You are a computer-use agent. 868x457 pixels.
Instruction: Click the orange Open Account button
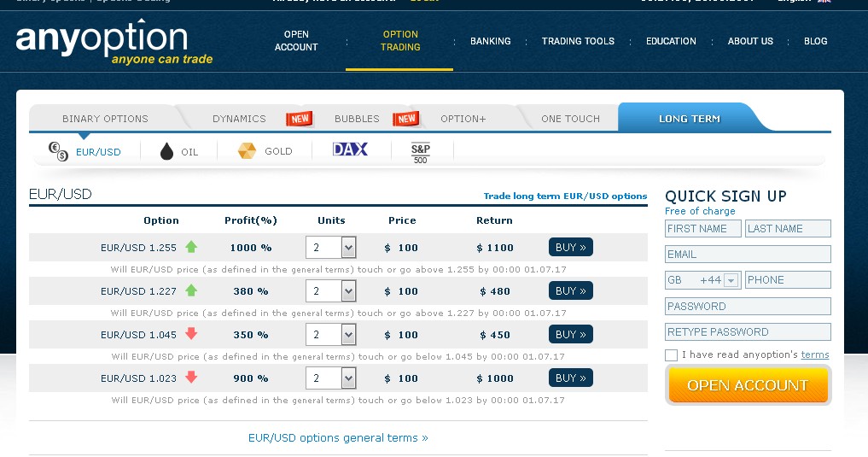click(x=748, y=385)
